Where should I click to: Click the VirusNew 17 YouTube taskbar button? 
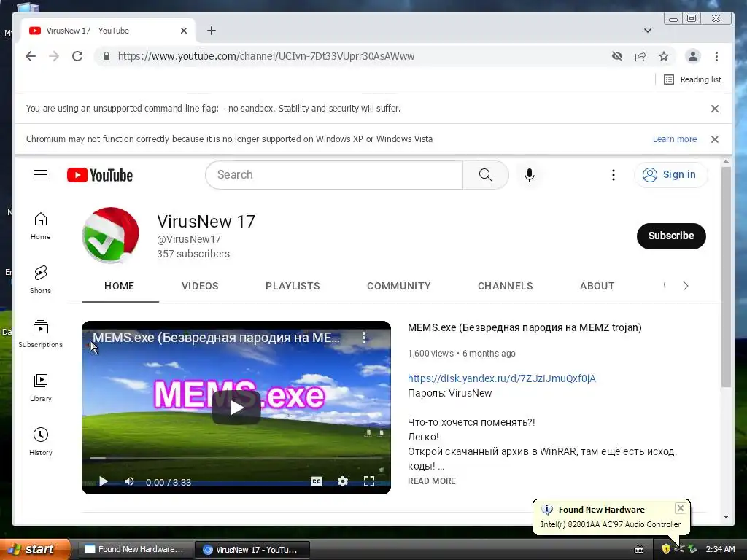coord(252,550)
